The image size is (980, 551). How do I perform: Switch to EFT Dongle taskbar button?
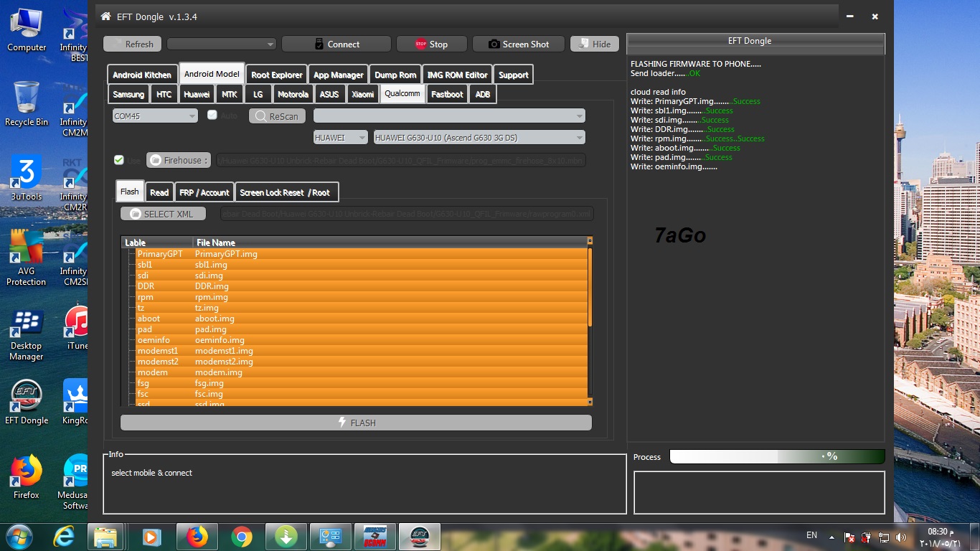point(419,537)
